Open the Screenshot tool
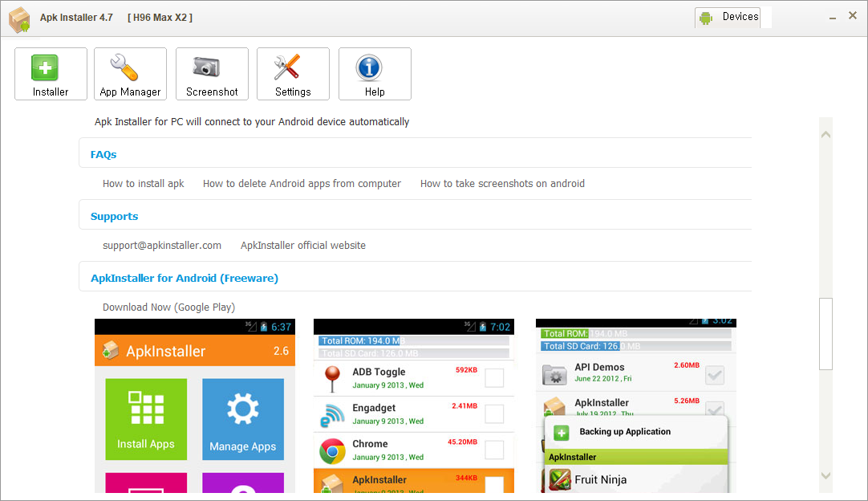The height and width of the screenshot is (501, 868). 212,74
